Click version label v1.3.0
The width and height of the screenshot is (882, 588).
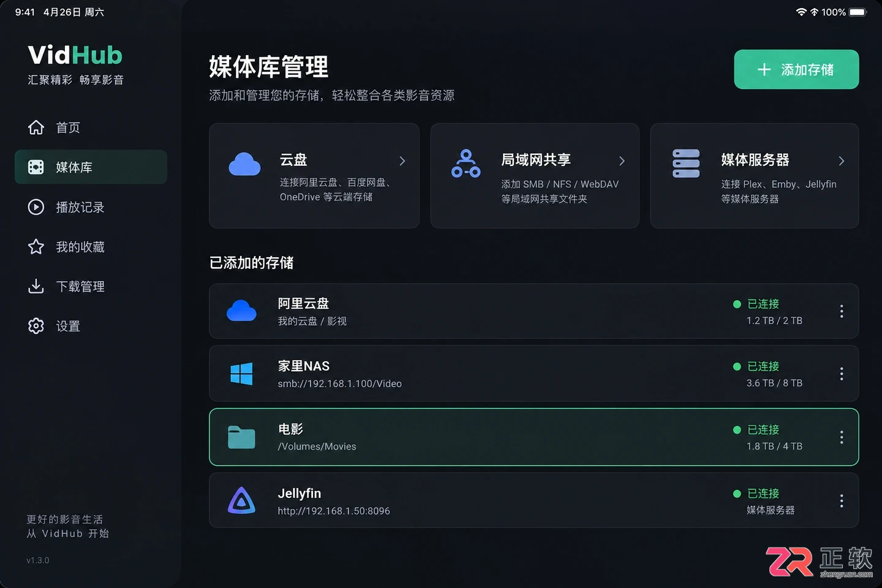point(38,560)
